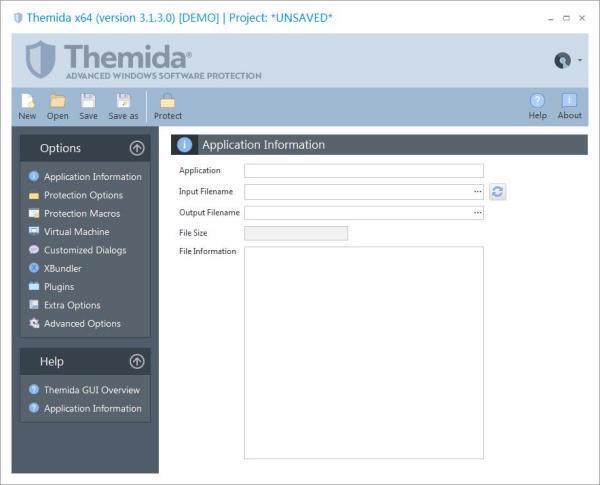The width and height of the screenshot is (600, 485).
Task: Go to Virtual Machine settings
Action: point(77,232)
